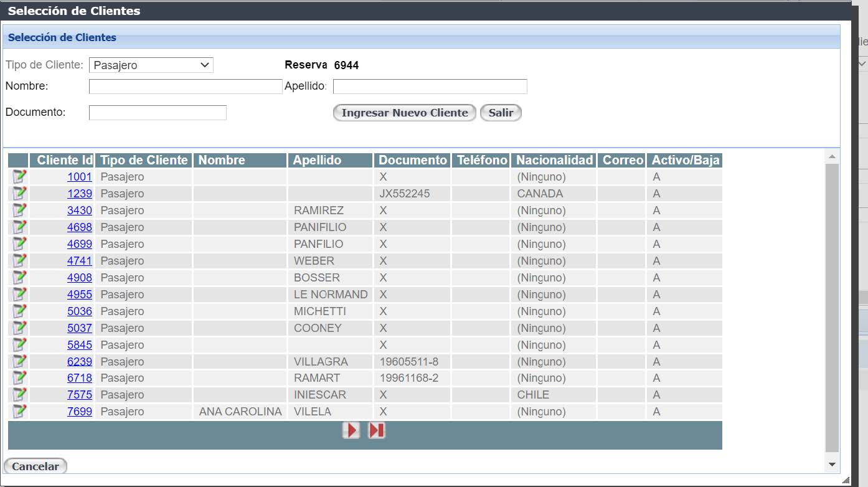
Task: Click the Cancelar button
Action: [35, 466]
